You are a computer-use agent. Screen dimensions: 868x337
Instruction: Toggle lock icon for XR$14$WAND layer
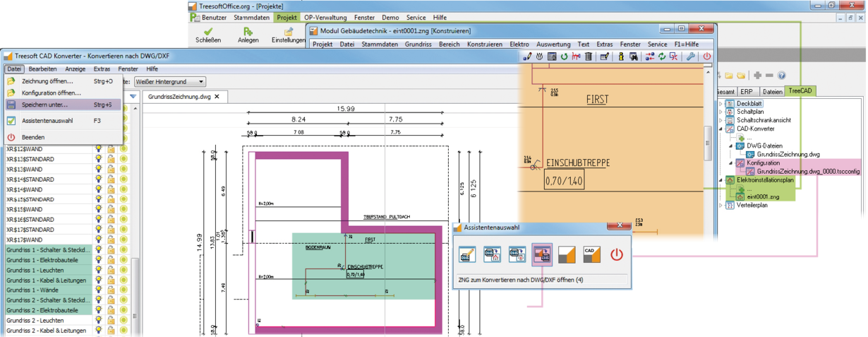111,189
